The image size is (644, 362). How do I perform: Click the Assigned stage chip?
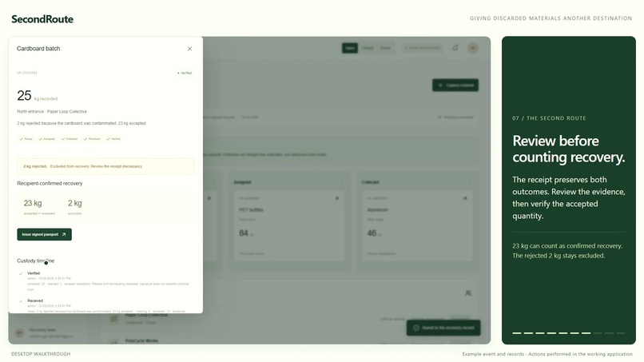click(x=47, y=139)
